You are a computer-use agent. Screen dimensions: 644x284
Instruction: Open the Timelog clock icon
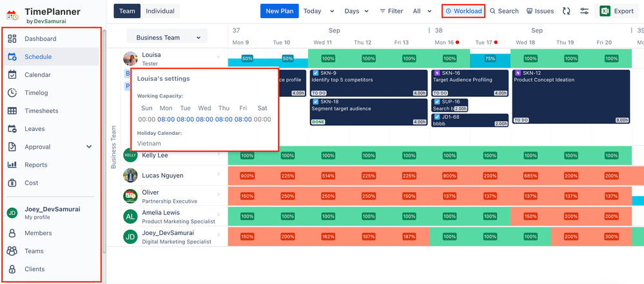(x=12, y=93)
